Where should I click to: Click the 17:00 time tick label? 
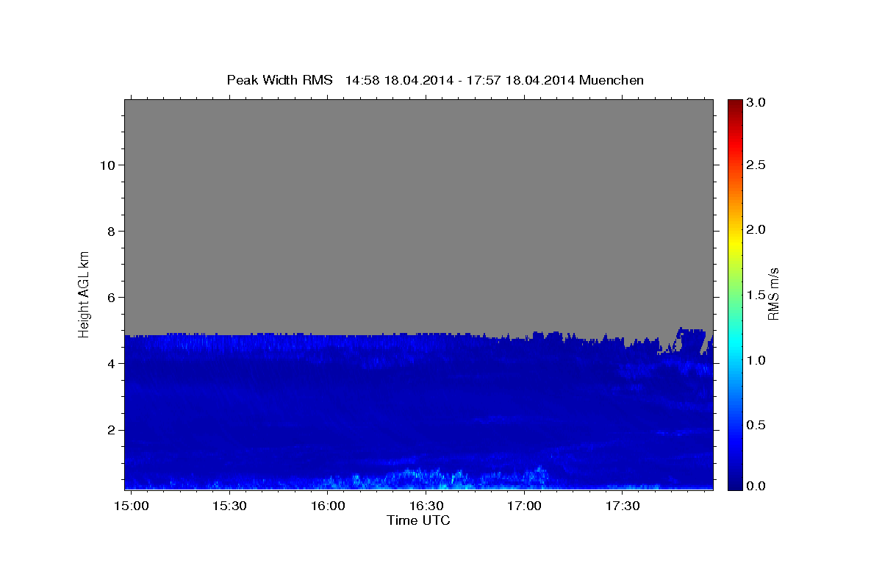click(524, 506)
